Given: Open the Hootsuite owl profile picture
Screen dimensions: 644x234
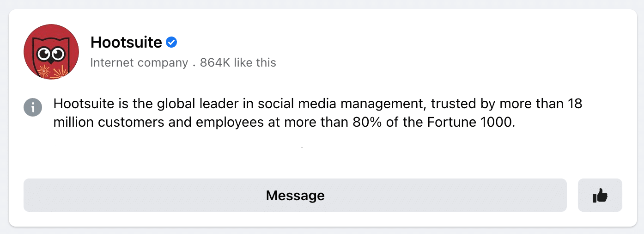Looking at the screenshot, I should click(51, 52).
